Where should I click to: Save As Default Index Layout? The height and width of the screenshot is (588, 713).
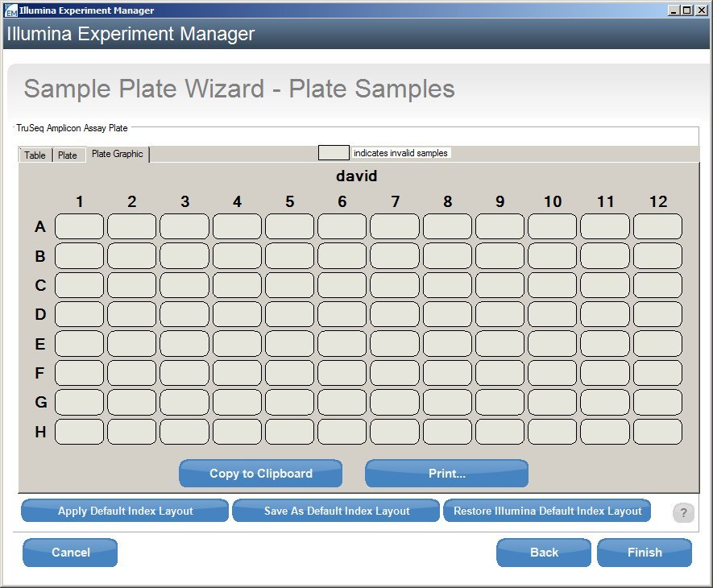(x=336, y=511)
